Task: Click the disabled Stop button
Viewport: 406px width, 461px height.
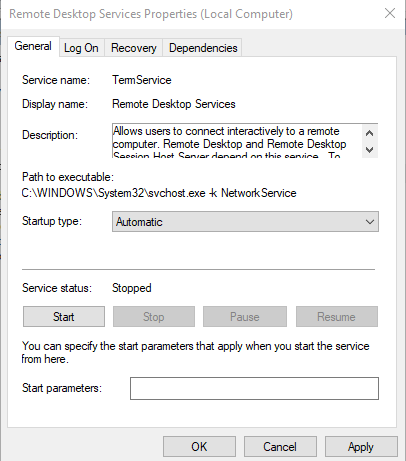Action: click(154, 317)
